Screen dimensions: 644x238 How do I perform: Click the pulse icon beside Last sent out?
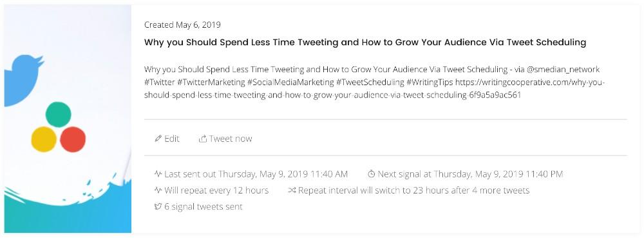pyautogui.click(x=158, y=174)
